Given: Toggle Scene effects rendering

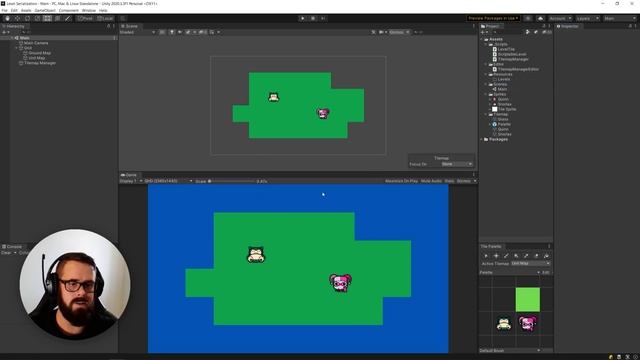Looking at the screenshot, I should [189, 32].
